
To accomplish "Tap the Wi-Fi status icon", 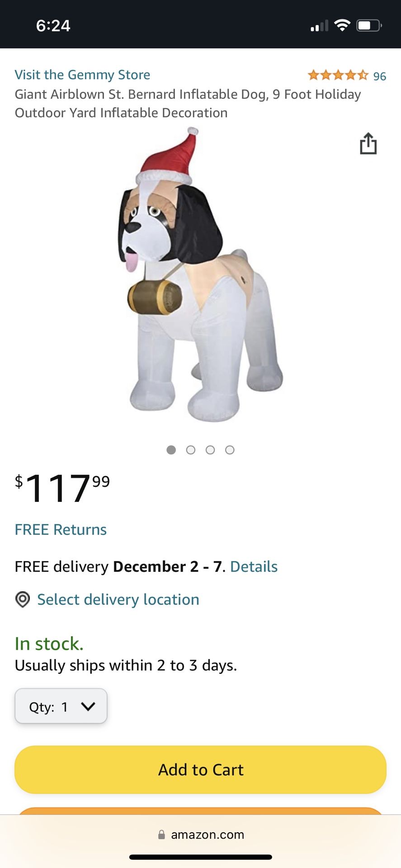I will coord(342,25).
